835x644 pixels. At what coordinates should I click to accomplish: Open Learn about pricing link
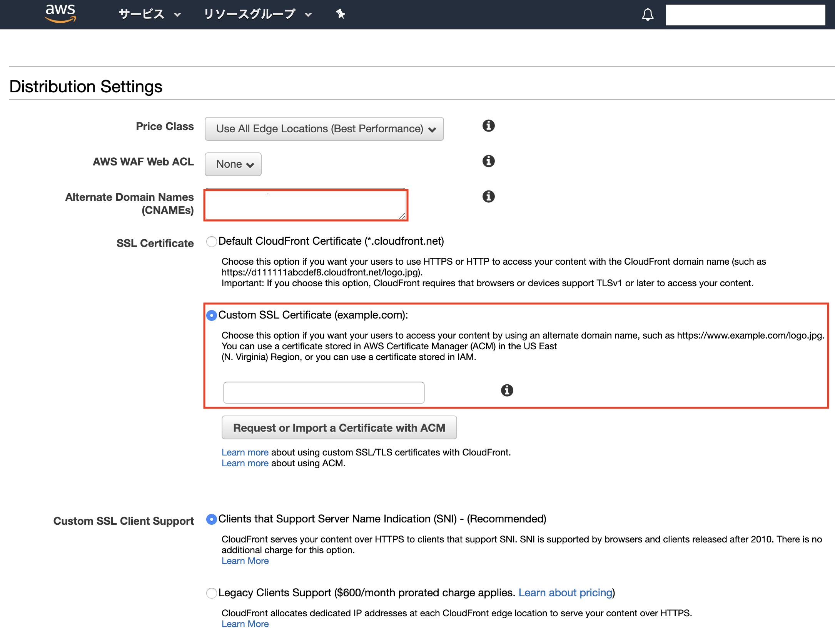coord(565,593)
